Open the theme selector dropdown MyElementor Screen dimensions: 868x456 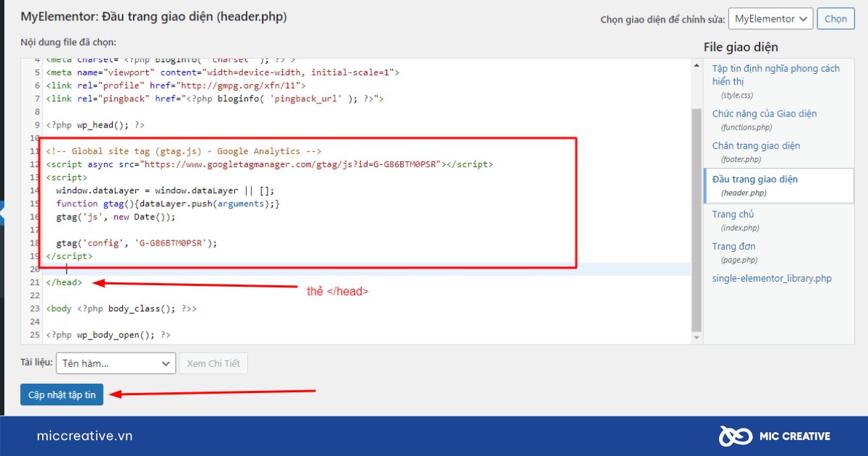click(x=770, y=19)
